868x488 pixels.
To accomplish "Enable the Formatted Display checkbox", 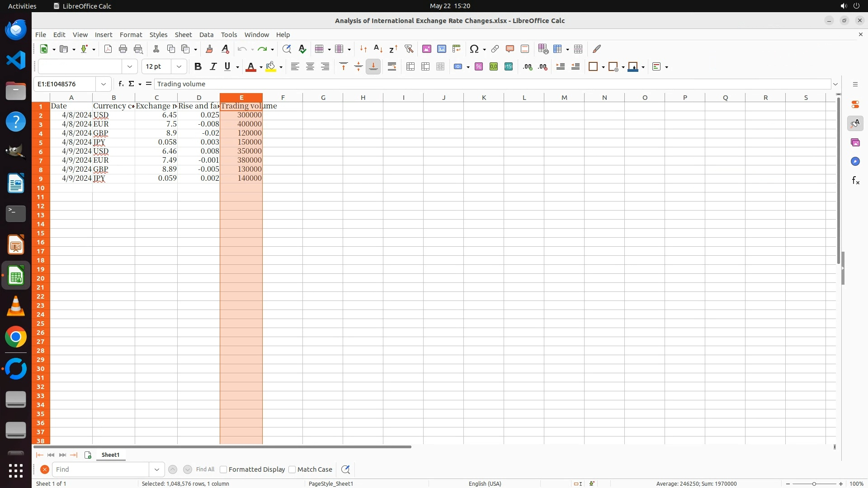I will (x=223, y=469).
